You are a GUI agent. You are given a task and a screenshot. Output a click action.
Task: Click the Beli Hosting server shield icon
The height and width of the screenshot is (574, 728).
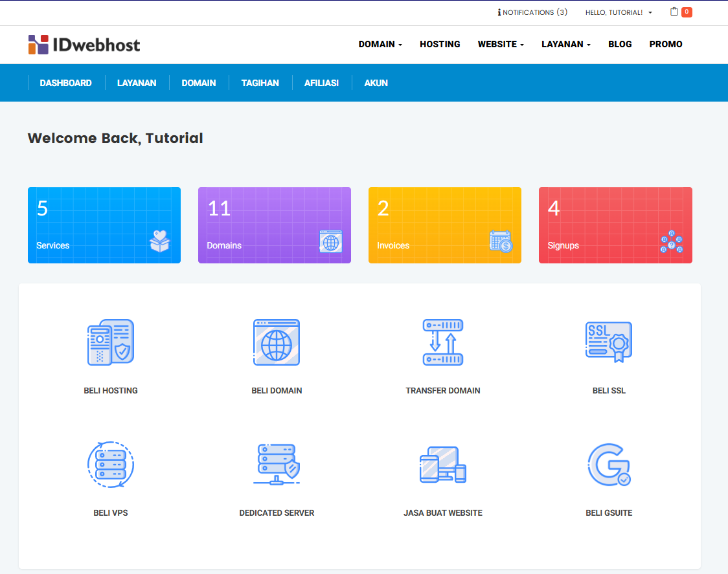[x=111, y=342]
